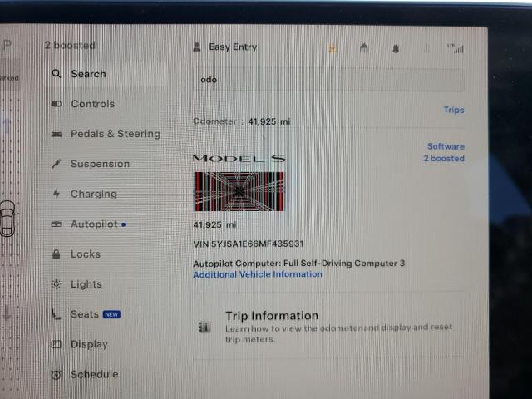Viewport: 532px width, 399px height.
Task: Click the Search magnifier icon
Action: [57, 74]
